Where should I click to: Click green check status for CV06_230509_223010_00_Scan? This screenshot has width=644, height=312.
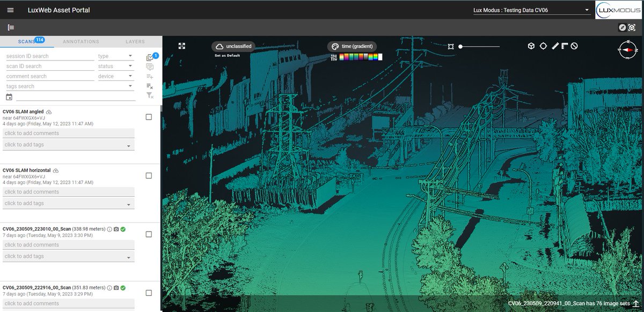[123, 229]
